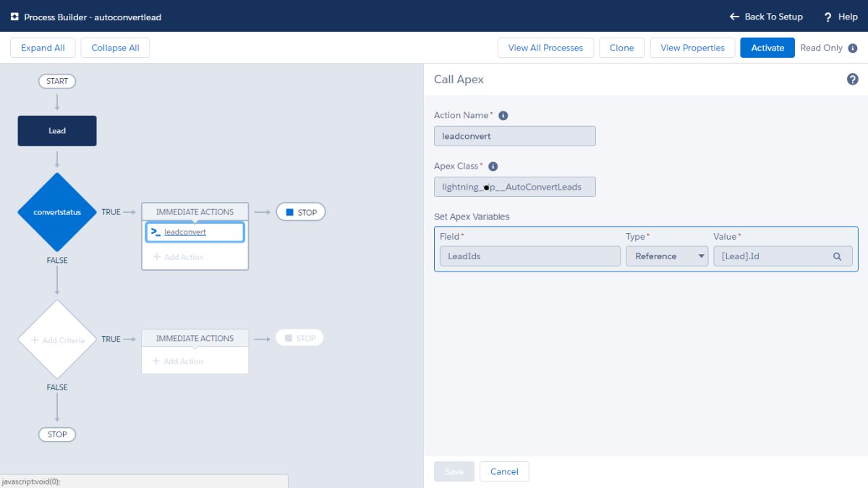
Task: Open the Type Reference dropdown
Action: point(667,256)
